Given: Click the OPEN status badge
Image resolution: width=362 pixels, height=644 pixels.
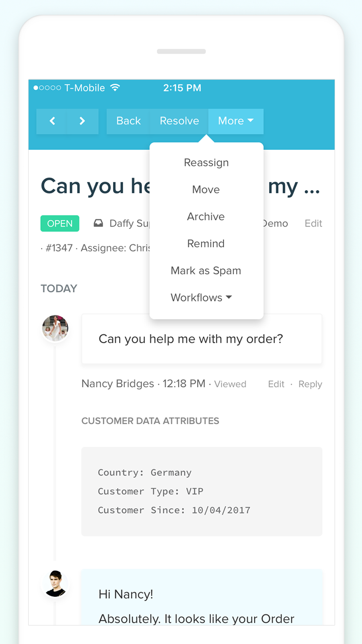Looking at the screenshot, I should pos(60,223).
